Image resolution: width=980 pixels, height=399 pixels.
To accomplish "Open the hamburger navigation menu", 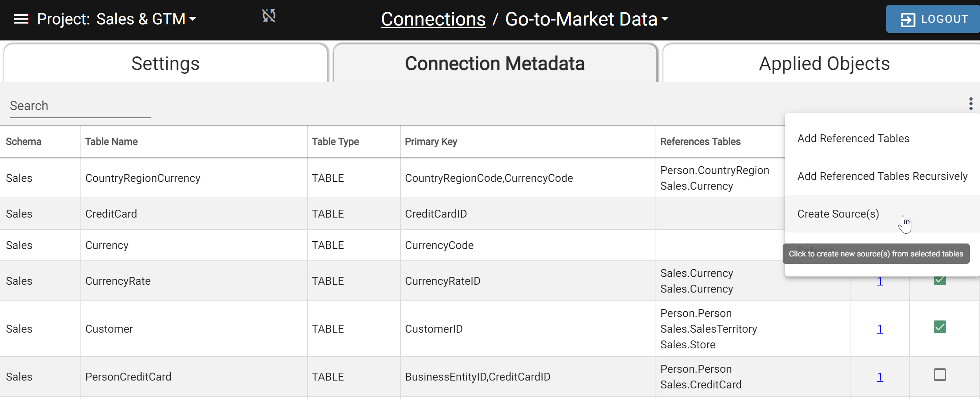I will (x=21, y=19).
